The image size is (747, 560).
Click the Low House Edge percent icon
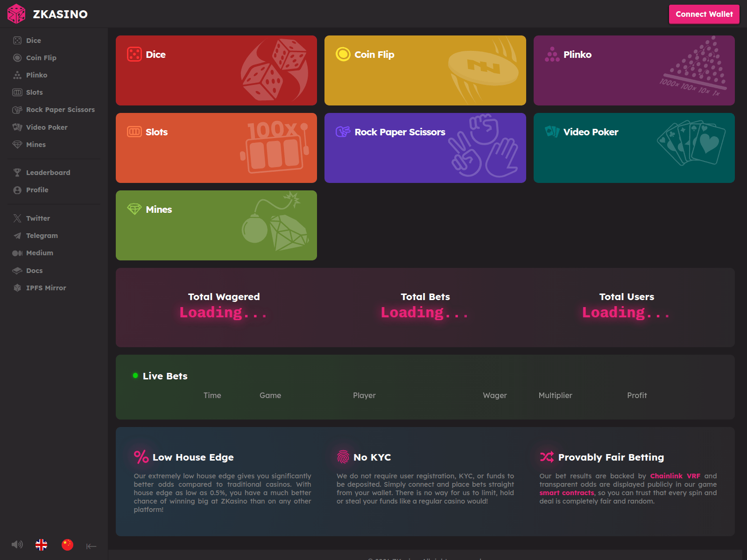pyautogui.click(x=141, y=457)
